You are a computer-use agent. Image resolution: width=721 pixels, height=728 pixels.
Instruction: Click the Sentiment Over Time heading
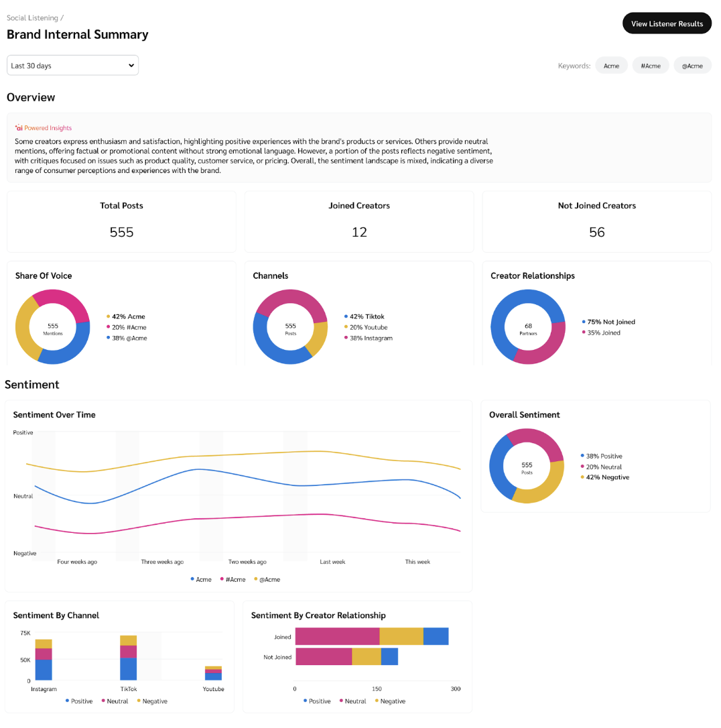(x=54, y=414)
